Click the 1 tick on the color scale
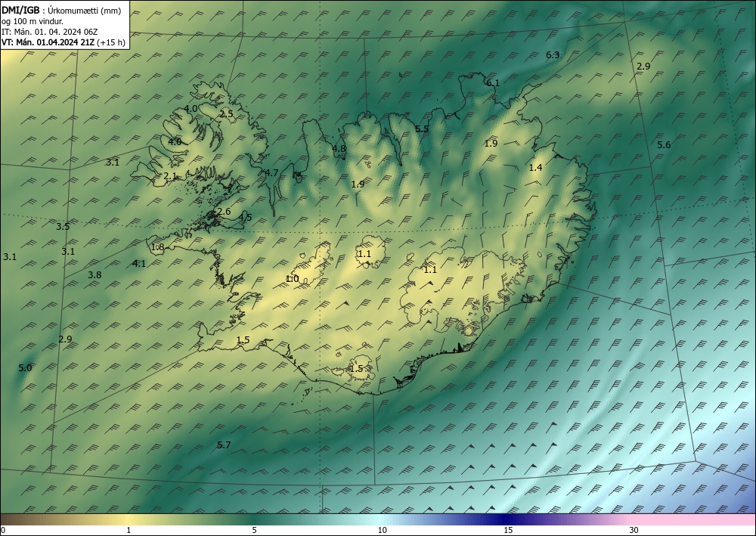 [129, 530]
